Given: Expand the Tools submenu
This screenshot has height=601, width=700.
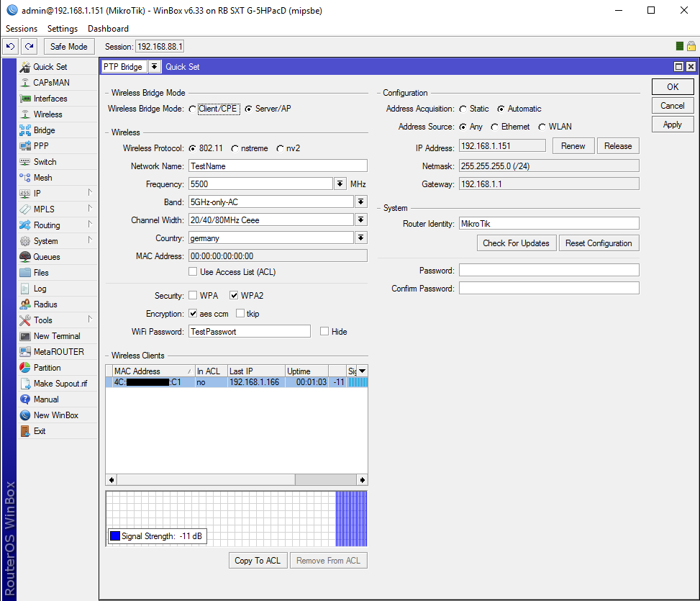Looking at the screenshot, I should pos(90,320).
